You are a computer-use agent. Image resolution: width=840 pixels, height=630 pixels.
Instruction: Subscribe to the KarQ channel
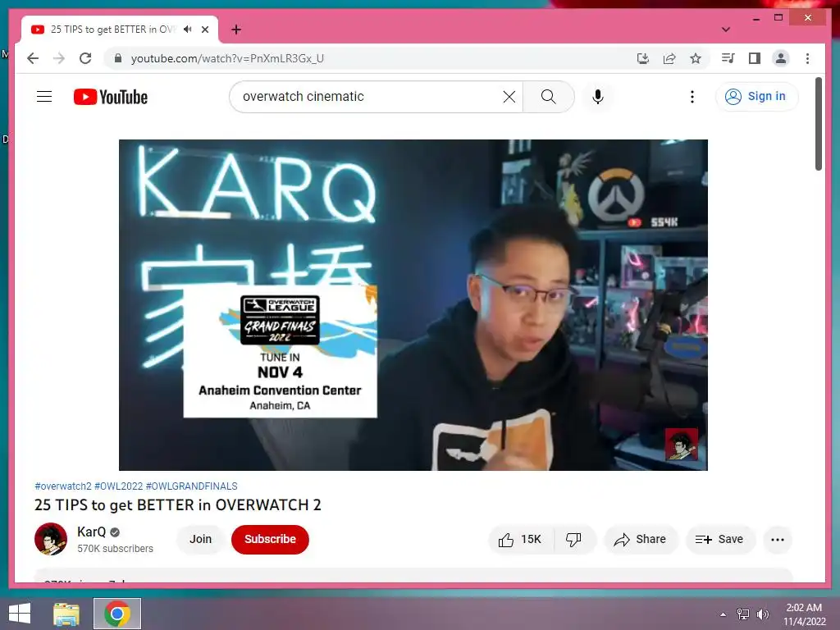tap(270, 539)
